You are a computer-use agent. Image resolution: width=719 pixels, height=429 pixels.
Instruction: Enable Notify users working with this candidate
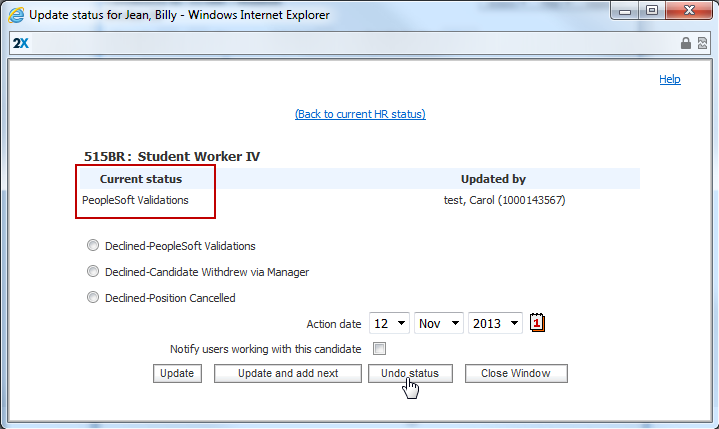click(379, 349)
